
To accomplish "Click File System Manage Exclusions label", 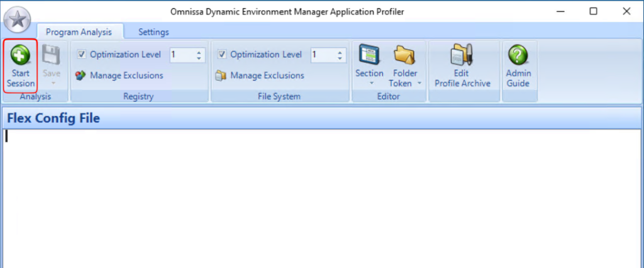I will 267,75.
